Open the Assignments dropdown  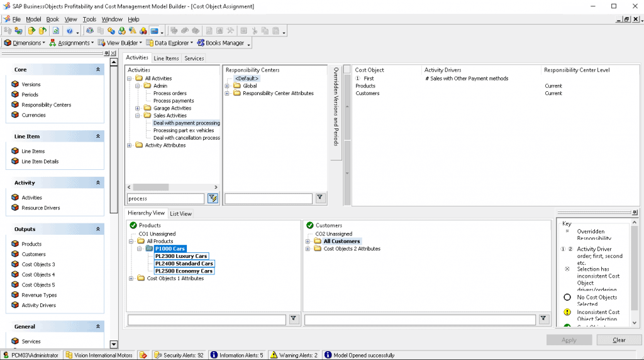pyautogui.click(x=72, y=43)
